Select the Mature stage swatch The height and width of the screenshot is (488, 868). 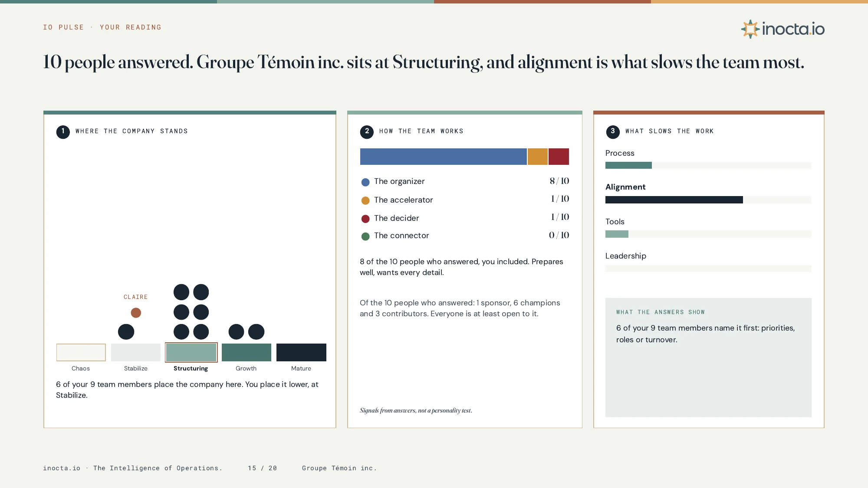coord(301,352)
